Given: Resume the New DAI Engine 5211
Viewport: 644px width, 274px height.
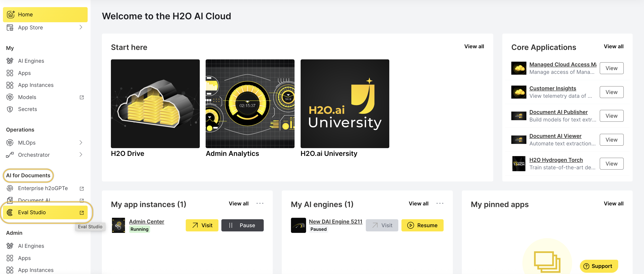Looking at the screenshot, I should 422,225.
